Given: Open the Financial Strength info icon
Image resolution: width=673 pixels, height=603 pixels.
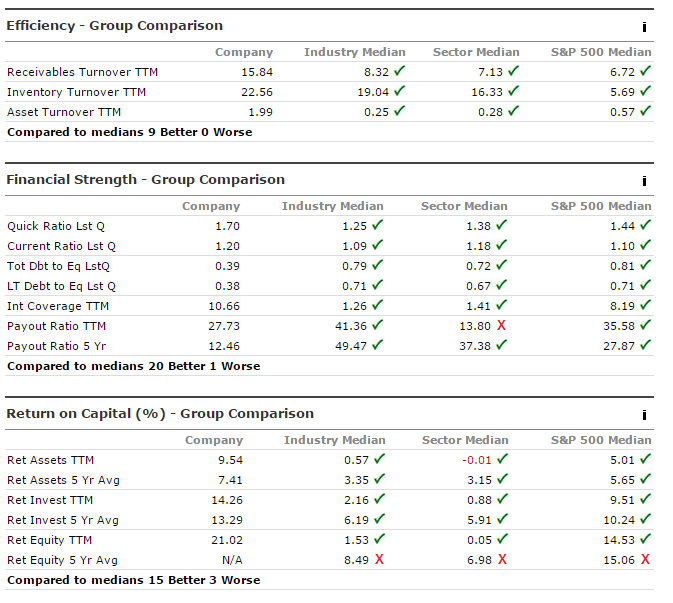Looking at the screenshot, I should (645, 181).
